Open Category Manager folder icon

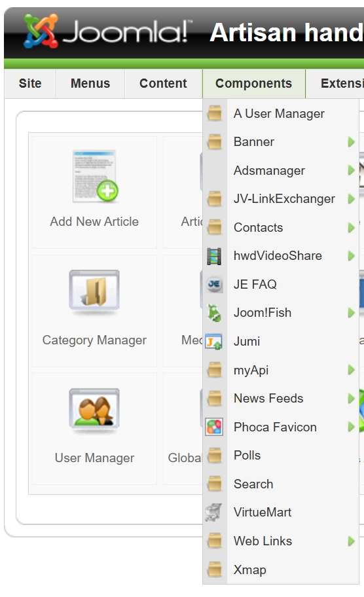[94, 292]
